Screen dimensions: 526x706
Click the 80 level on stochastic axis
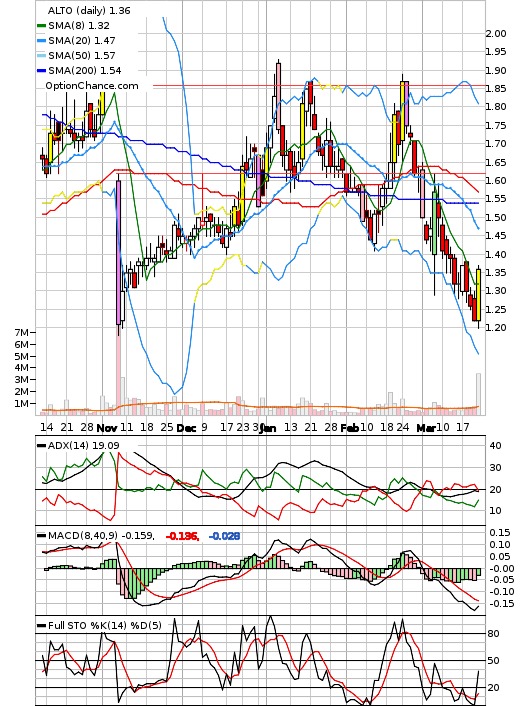point(493,634)
